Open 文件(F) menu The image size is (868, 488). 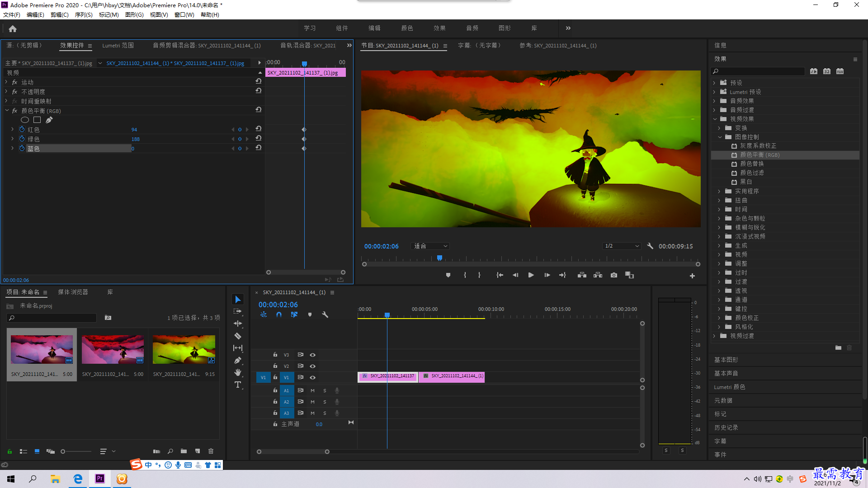pos(12,15)
